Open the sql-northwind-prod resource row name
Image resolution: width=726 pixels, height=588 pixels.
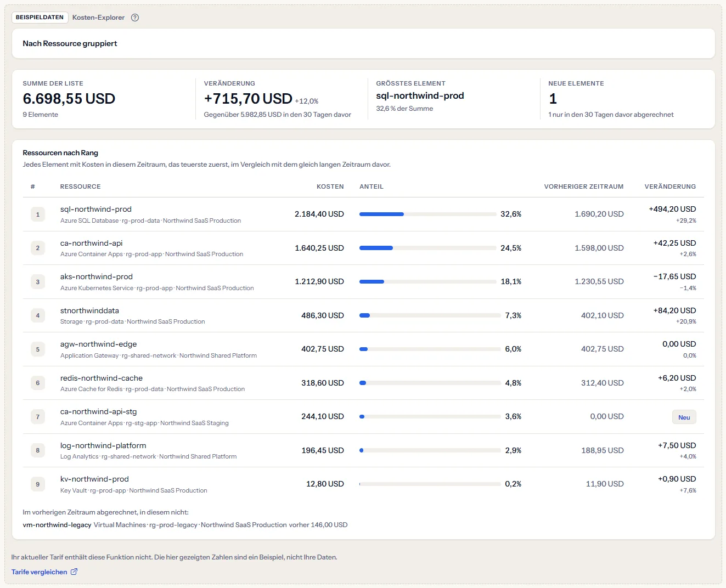click(x=96, y=209)
